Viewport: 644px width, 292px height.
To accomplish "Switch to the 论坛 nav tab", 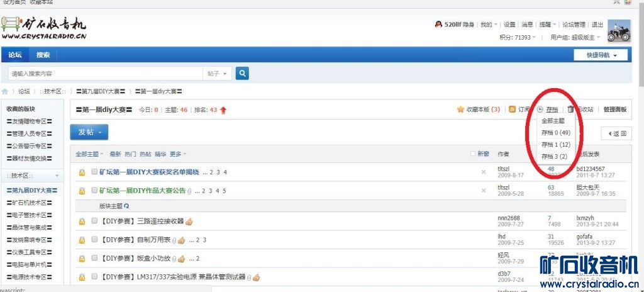I will pos(15,55).
